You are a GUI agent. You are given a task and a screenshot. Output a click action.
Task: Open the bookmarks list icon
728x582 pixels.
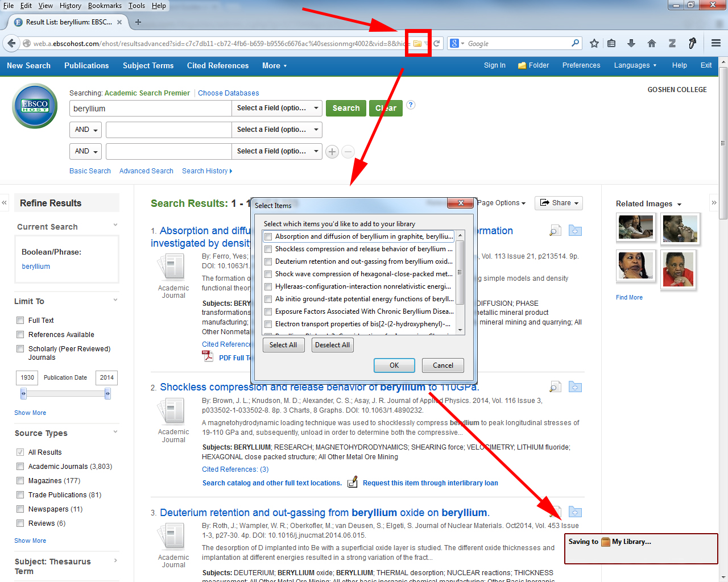[611, 43]
